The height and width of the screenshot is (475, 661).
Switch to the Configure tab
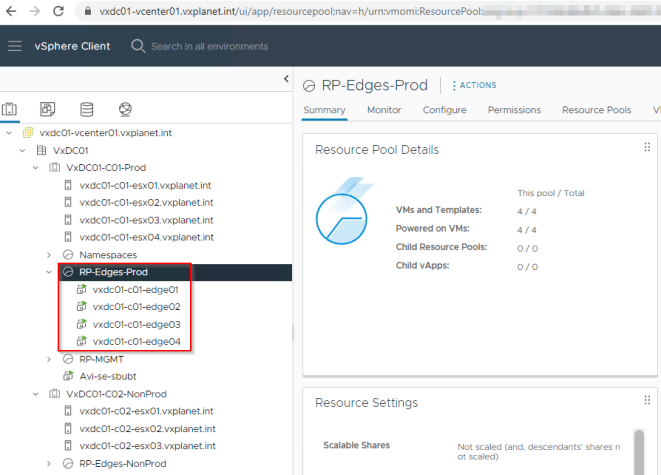pos(444,110)
